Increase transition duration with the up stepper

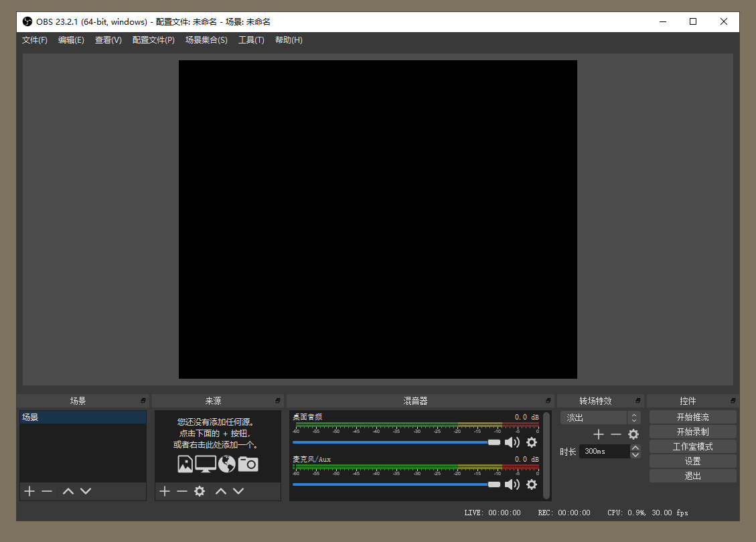[635, 448]
